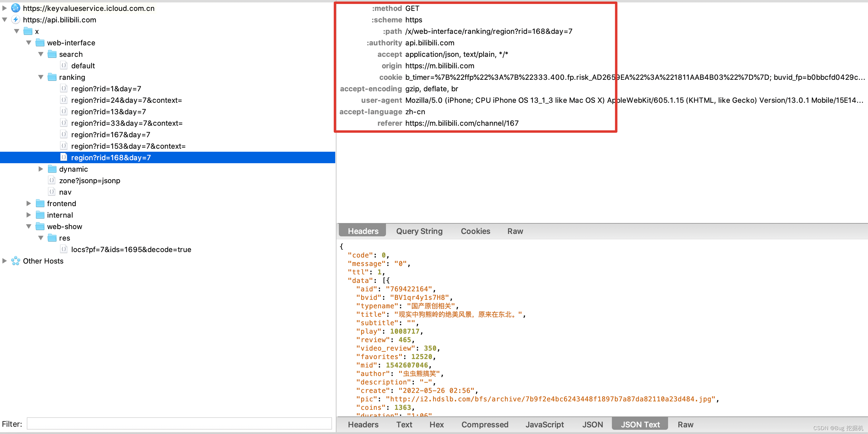This screenshot has height=434, width=868.
Task: Click the file icon for region?rid=33&day=7&context=
Action: tap(64, 123)
